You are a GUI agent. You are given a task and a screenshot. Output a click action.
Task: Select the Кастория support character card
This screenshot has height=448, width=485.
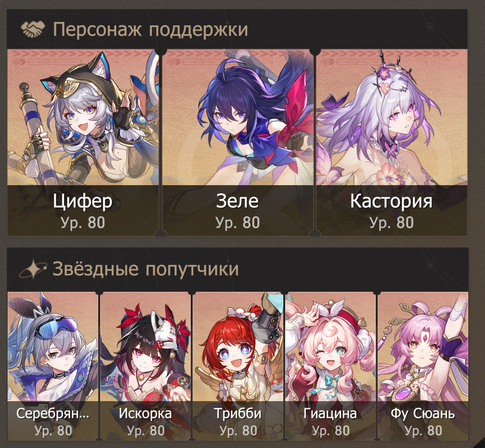392,142
